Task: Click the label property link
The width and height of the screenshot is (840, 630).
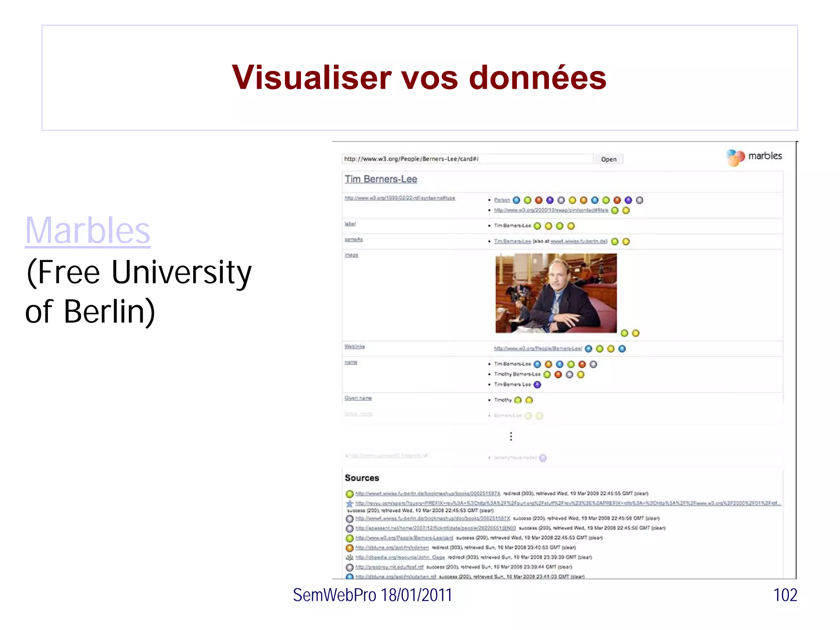Action: click(x=350, y=224)
